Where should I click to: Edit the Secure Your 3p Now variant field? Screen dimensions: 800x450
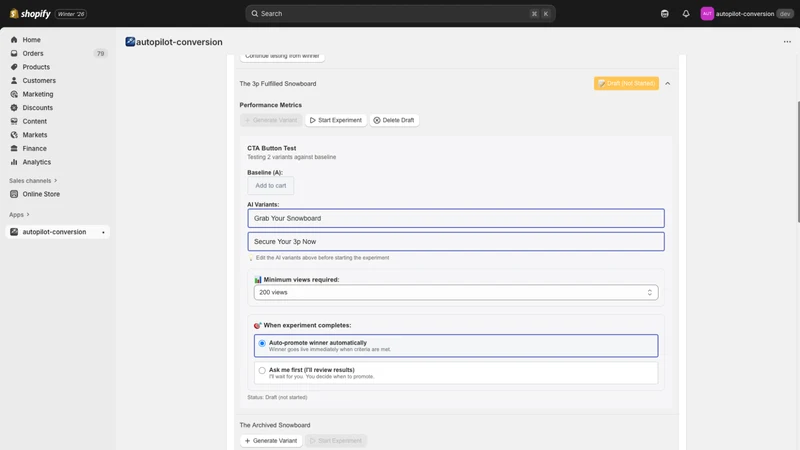pos(456,241)
